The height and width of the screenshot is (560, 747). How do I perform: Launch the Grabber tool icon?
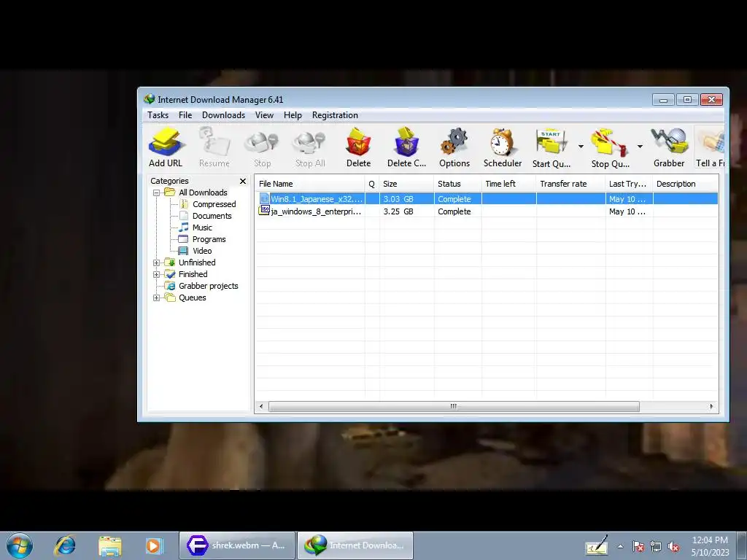tap(669, 147)
